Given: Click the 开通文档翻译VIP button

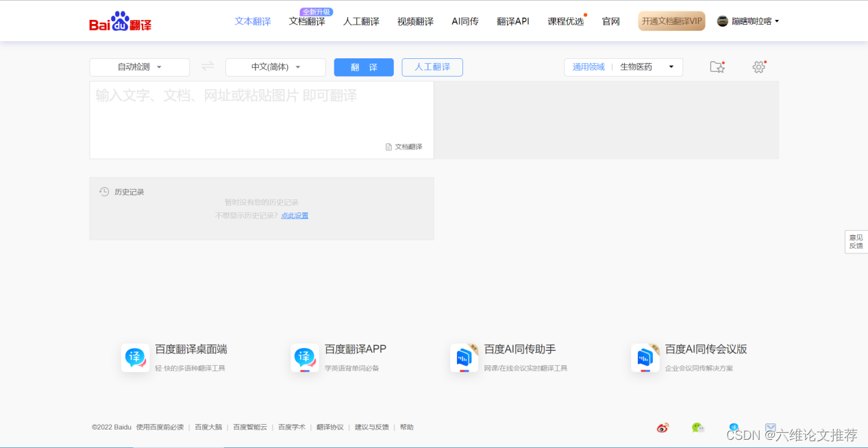Looking at the screenshot, I should click(671, 21).
